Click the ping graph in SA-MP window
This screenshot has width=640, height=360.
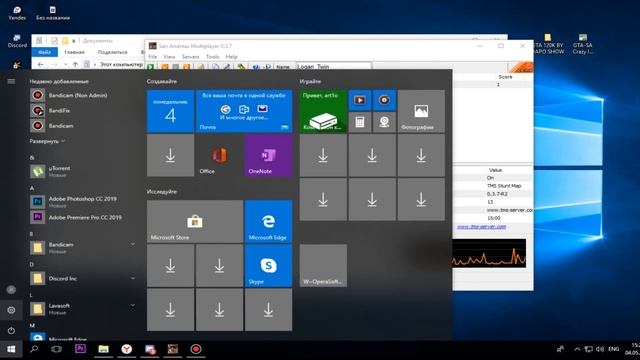pos(489,253)
